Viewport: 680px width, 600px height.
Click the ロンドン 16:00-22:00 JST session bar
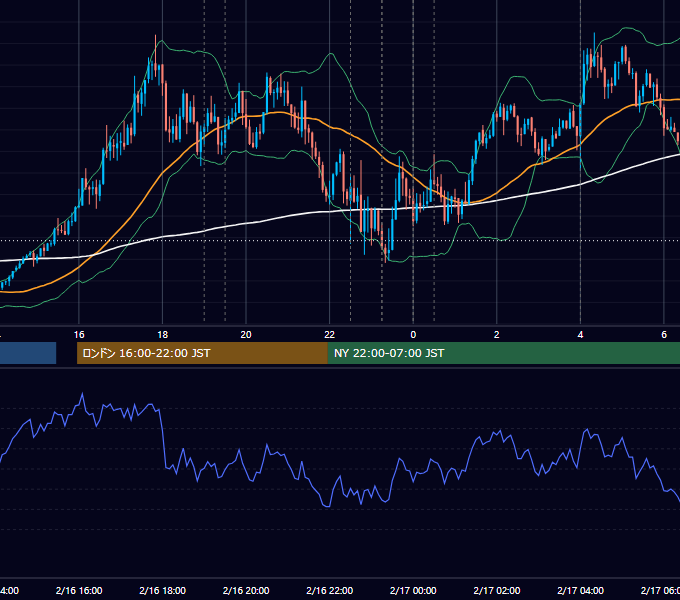pos(202,353)
